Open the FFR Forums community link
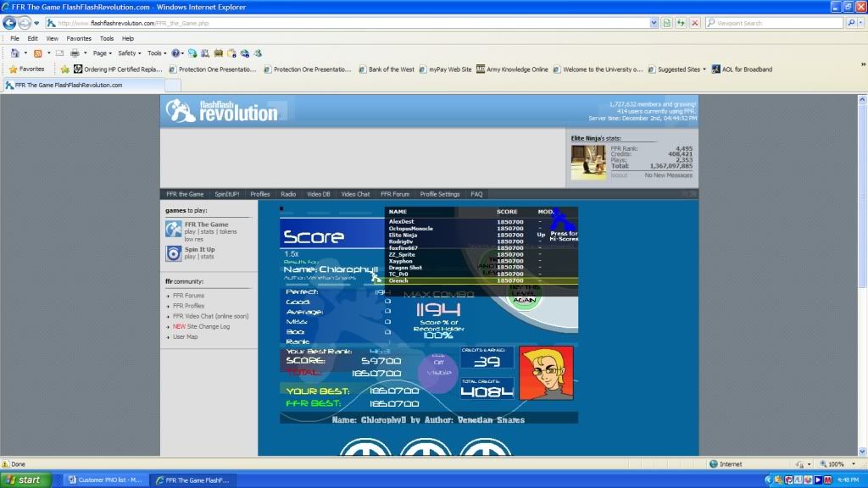The height and width of the screenshot is (488, 868). click(188, 296)
